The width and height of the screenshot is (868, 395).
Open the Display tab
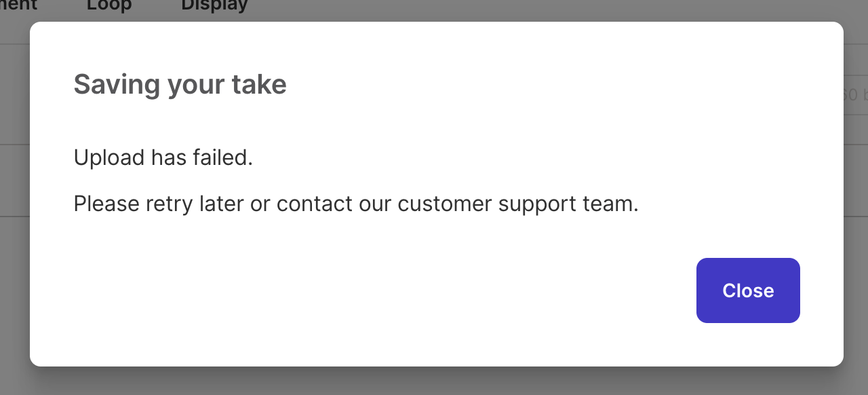214,5
